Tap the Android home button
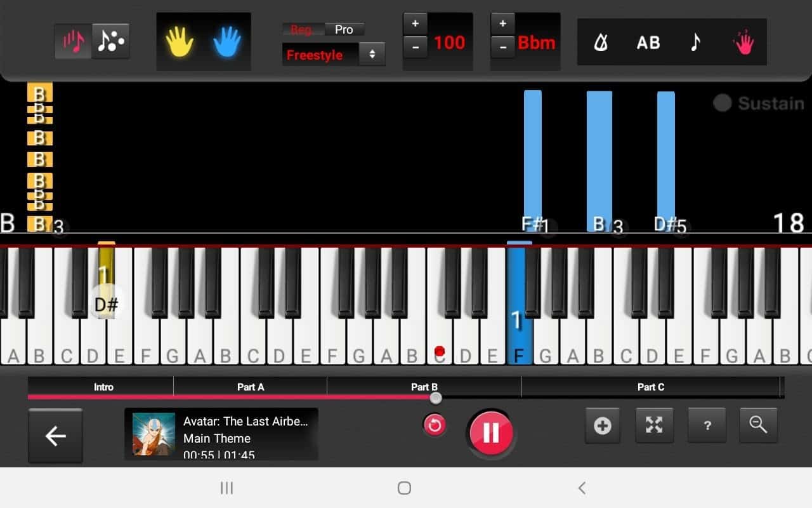The image size is (812, 508). click(404, 488)
